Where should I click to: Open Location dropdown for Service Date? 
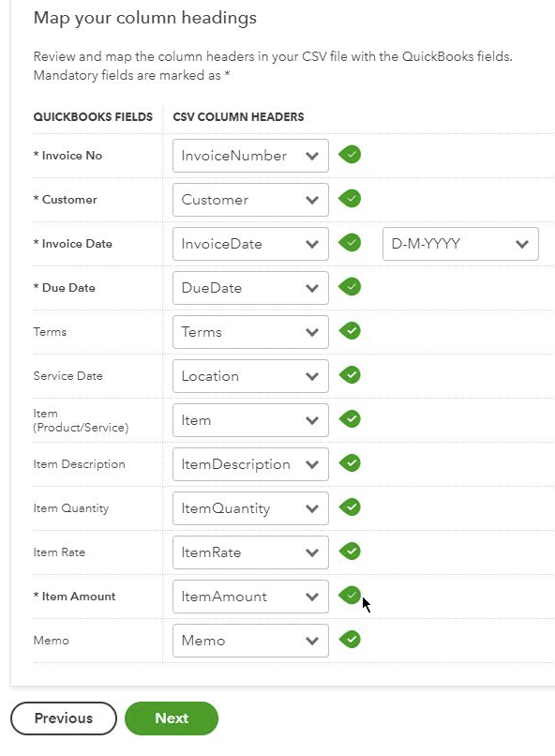tap(250, 376)
